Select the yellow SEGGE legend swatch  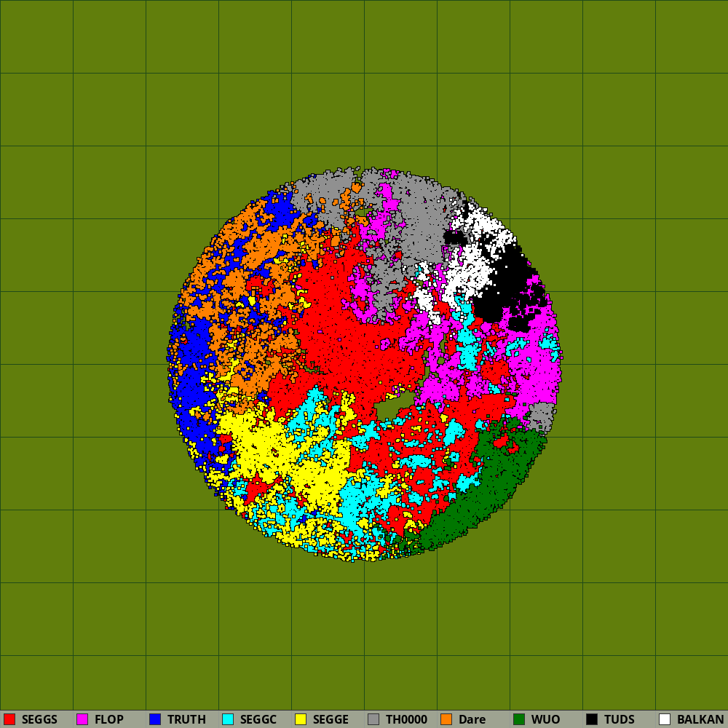(x=301, y=719)
